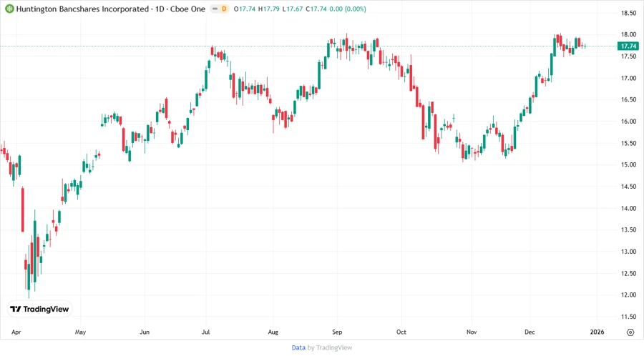
Task: Click the Aug label on time axis
Action: (273, 332)
